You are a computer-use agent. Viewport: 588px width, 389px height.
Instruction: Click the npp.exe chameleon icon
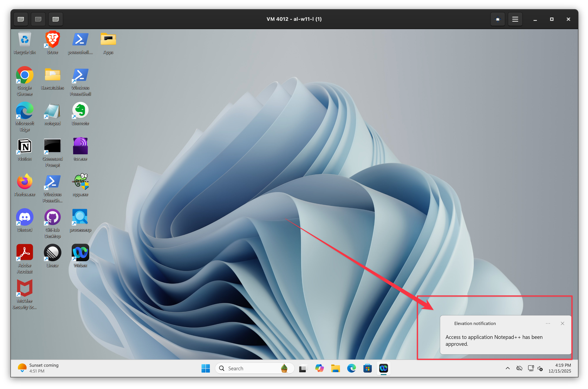pyautogui.click(x=80, y=182)
